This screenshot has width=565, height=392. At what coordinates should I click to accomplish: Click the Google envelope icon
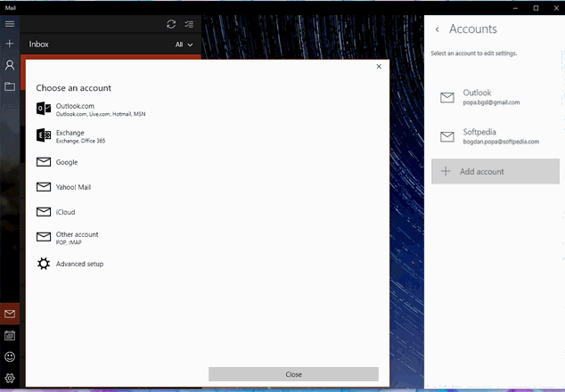pyautogui.click(x=44, y=162)
